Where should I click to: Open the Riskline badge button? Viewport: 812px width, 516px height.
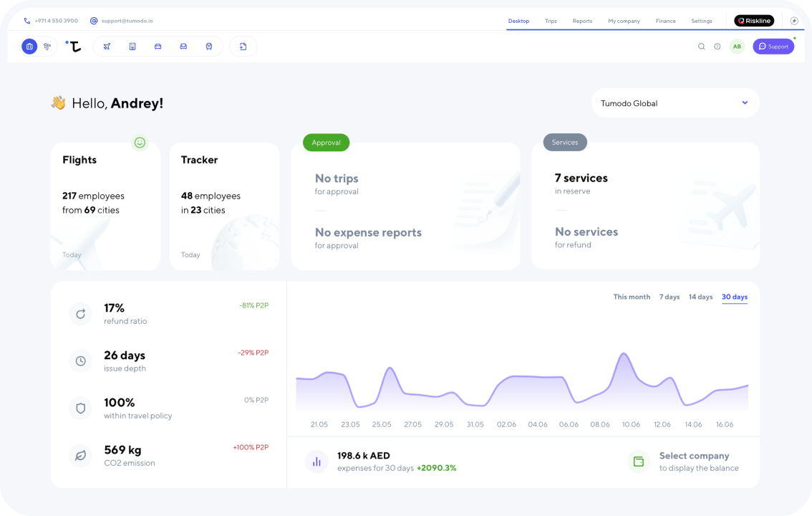[754, 21]
